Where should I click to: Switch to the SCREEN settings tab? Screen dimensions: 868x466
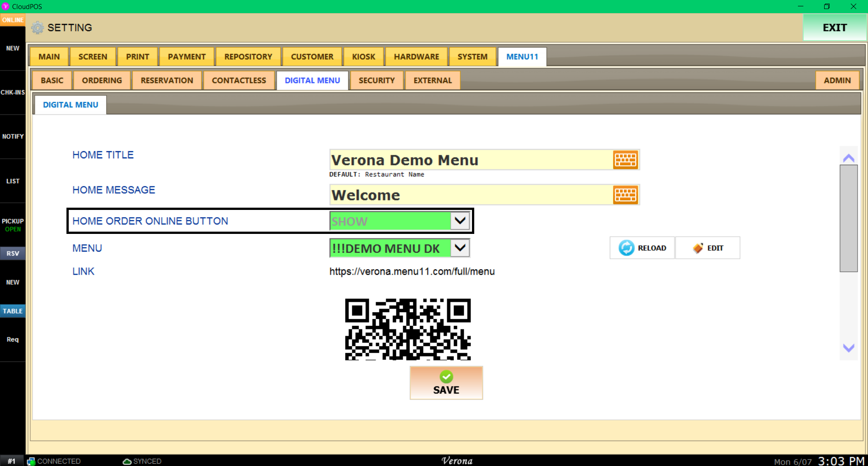coord(93,57)
